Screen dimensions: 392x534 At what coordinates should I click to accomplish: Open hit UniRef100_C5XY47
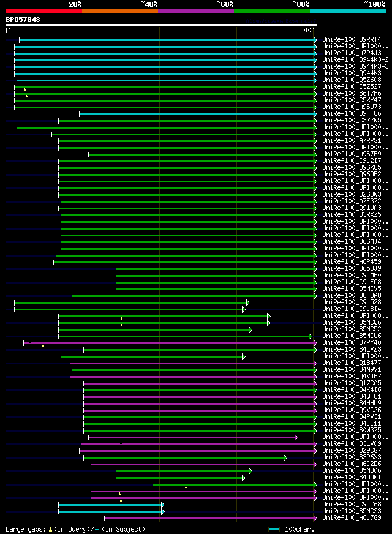click(352, 100)
